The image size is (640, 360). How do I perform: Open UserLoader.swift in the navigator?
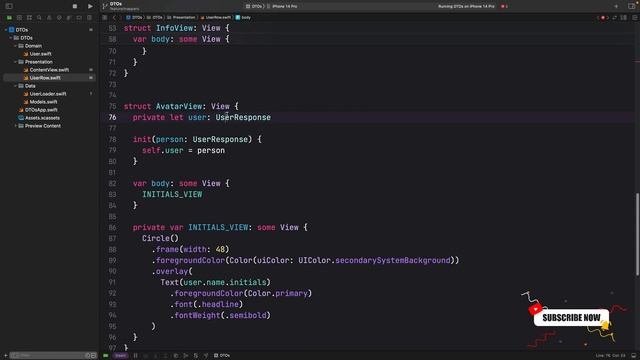[49, 94]
